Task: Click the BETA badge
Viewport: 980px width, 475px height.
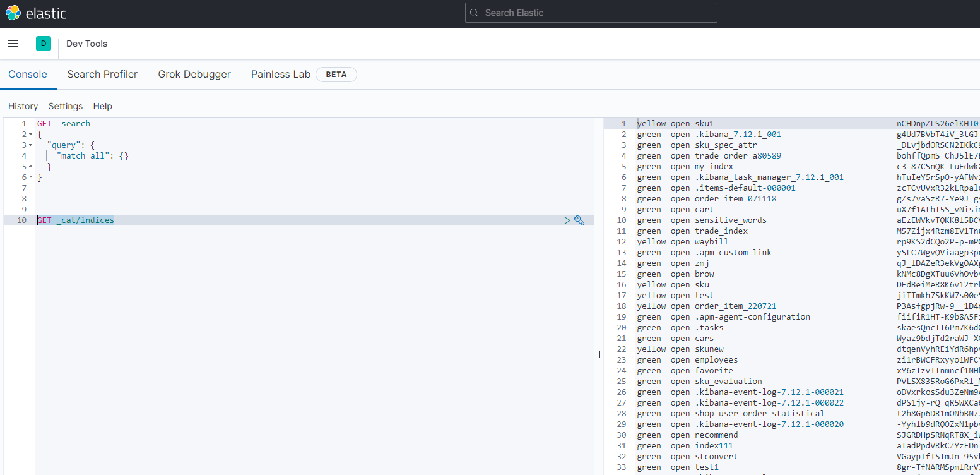Action: 336,75
